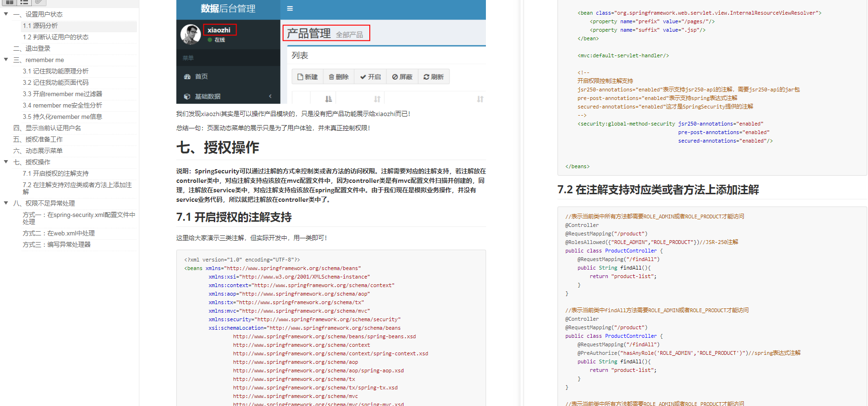This screenshot has width=868, height=406.
Task: Click the 新建 button in the product list
Action: 308,77
